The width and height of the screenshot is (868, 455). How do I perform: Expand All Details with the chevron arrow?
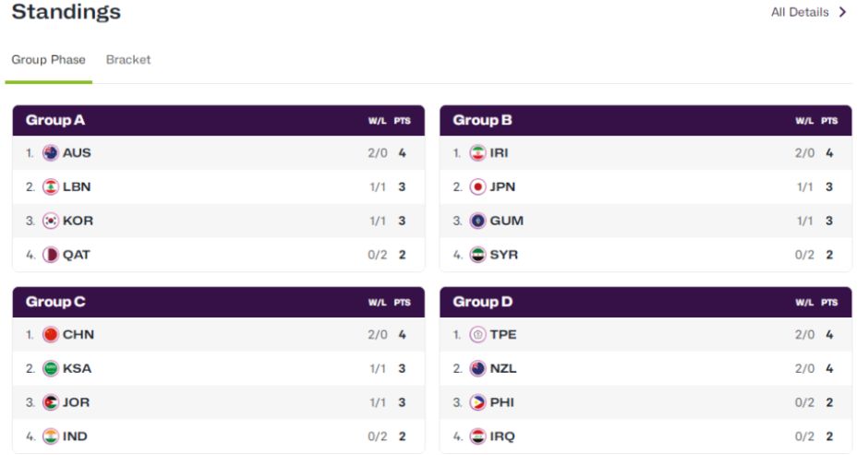[x=842, y=13]
